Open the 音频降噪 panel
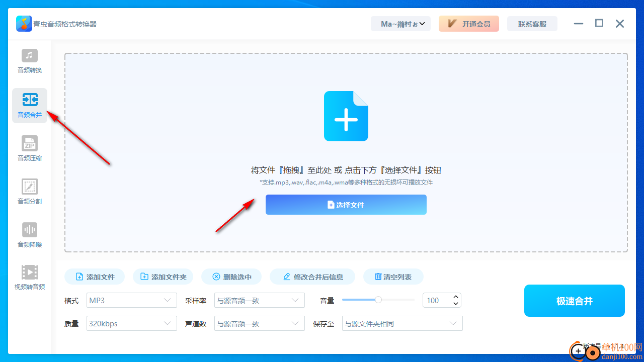The width and height of the screenshot is (644, 362). click(x=29, y=234)
